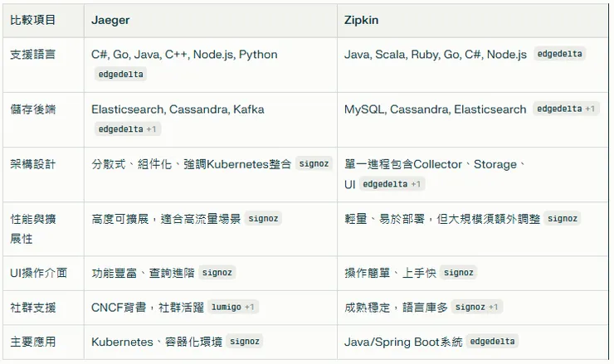Click the Zipkin column header
This screenshot has height=364, width=614.
tap(362, 19)
